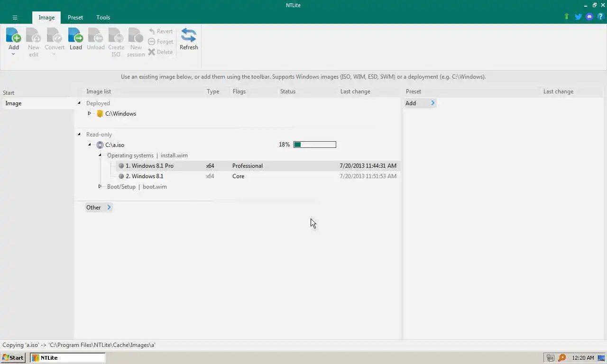The image size is (607, 364).
Task: Click the 12:20 AM taskbar clock
Action: [x=583, y=358]
